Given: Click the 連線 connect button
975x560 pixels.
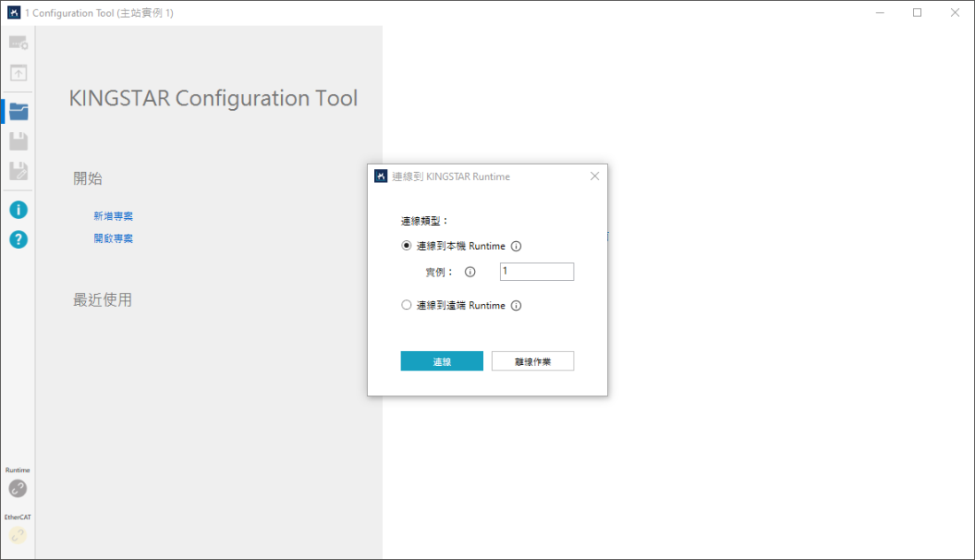Looking at the screenshot, I should click(441, 362).
